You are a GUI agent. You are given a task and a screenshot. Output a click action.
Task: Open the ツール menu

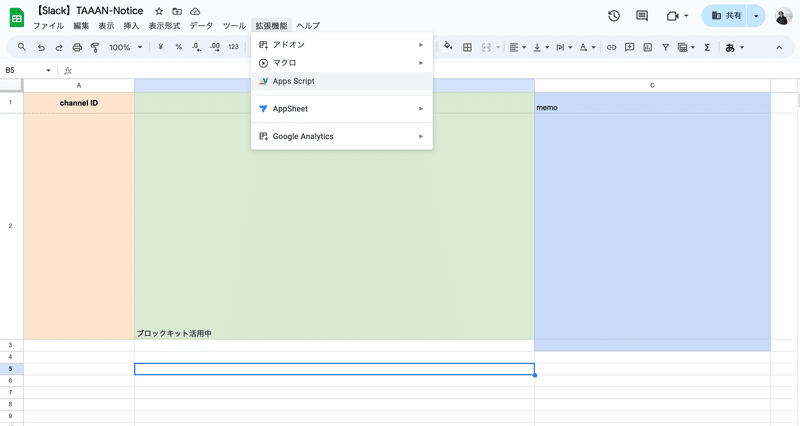click(x=234, y=26)
